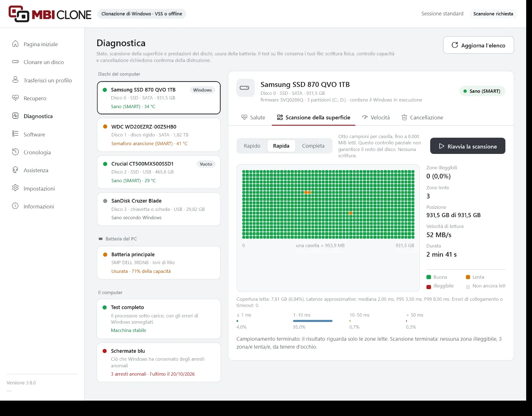
Task: Select the Rapido scan mode
Action: (252, 146)
